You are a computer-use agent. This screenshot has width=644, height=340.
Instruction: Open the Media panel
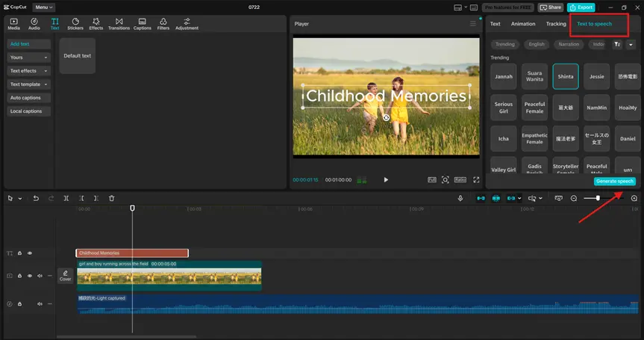(13, 24)
